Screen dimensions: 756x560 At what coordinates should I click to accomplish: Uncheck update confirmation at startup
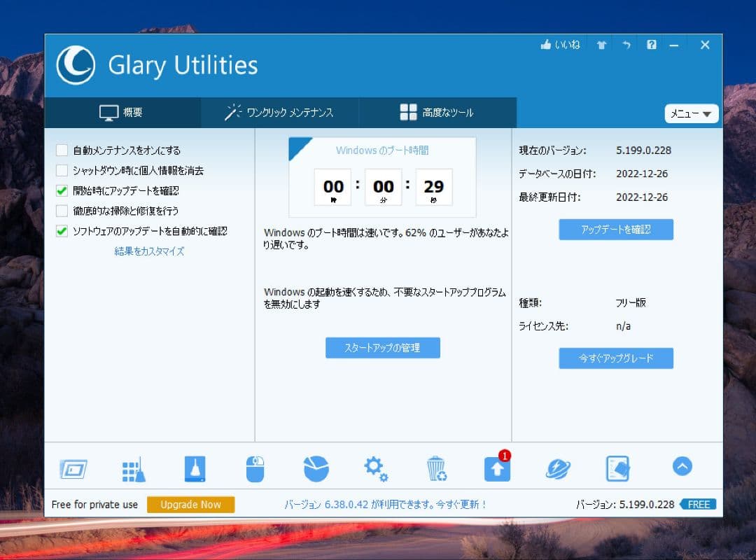pyautogui.click(x=61, y=190)
